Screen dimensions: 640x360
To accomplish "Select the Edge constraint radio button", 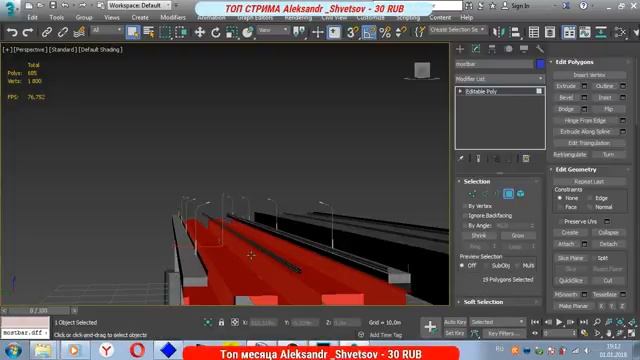I will (590, 198).
